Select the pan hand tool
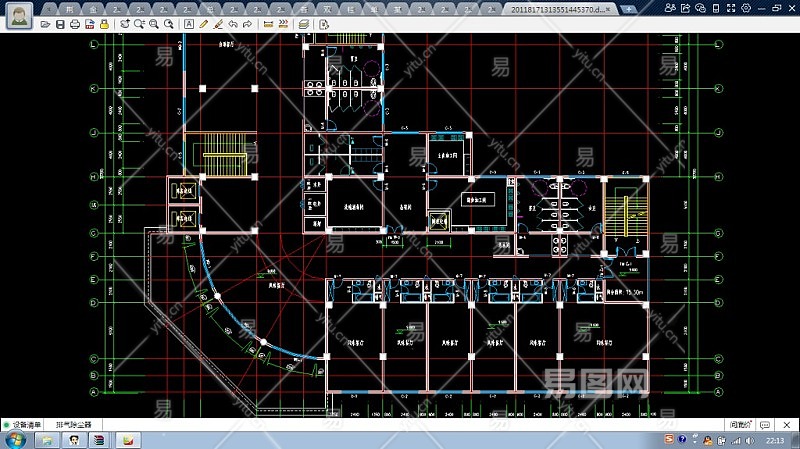This screenshot has width=800, height=449. click(x=124, y=24)
